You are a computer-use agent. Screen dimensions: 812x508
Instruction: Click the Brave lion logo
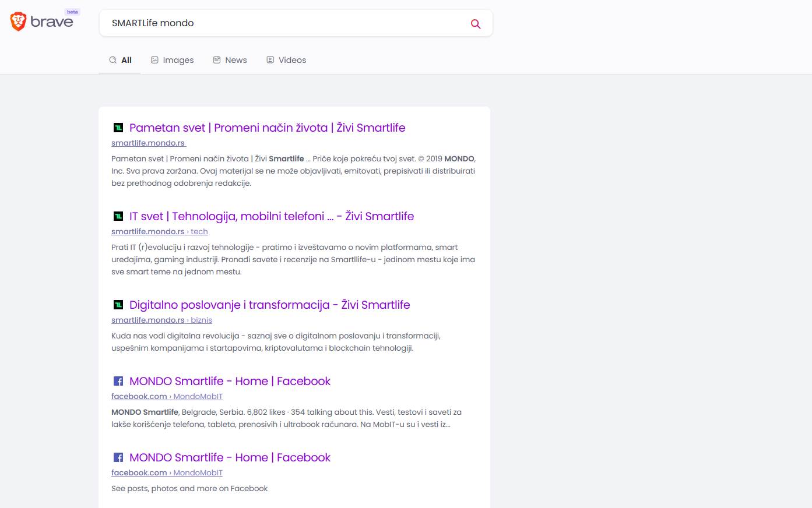click(x=17, y=21)
